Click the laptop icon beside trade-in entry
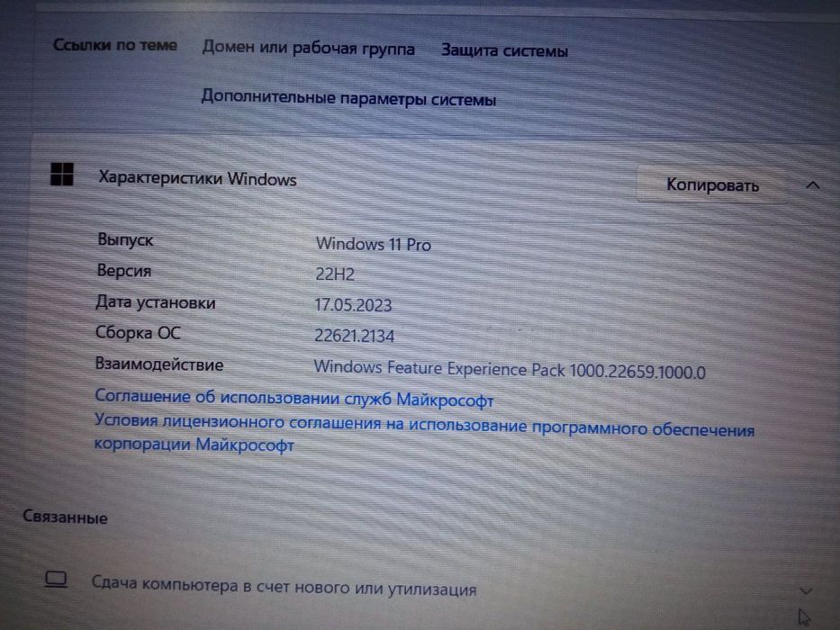This screenshot has width=840, height=630. [56, 580]
